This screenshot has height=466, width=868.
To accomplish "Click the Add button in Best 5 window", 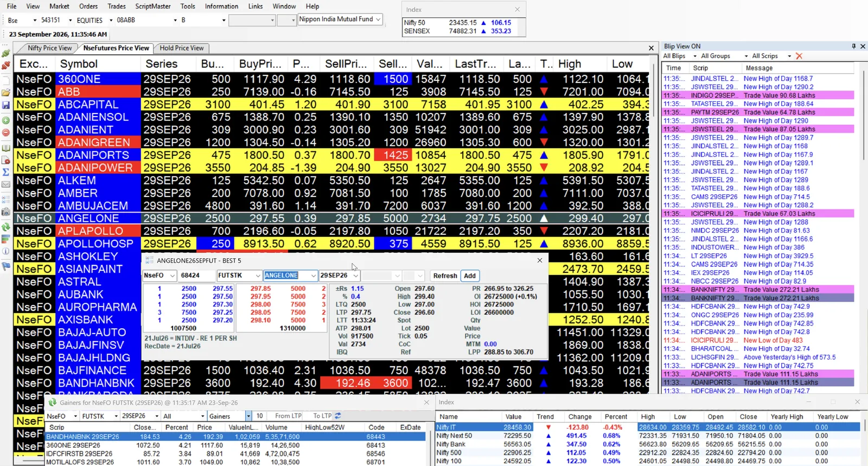I will 470,276.
